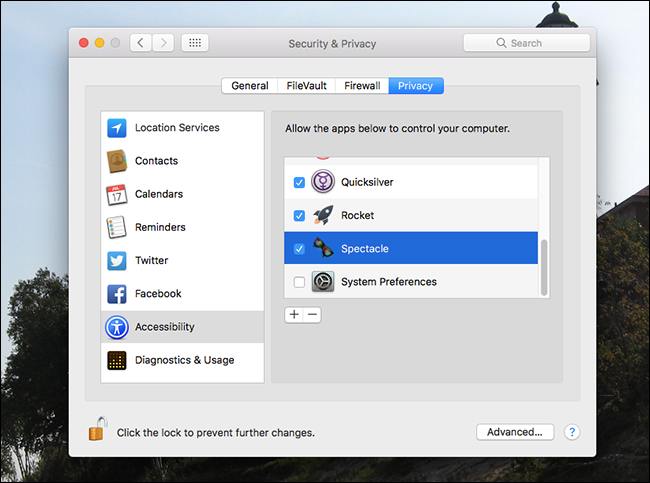650x483 pixels.
Task: Click the Twitter bird icon
Action: pyautogui.click(x=117, y=261)
